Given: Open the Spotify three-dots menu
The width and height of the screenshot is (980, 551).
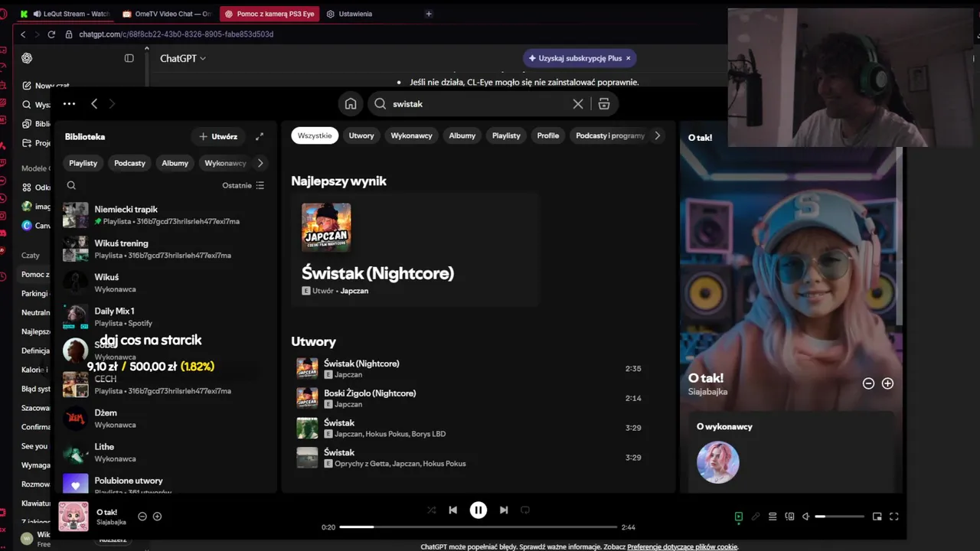Looking at the screenshot, I should [x=69, y=104].
